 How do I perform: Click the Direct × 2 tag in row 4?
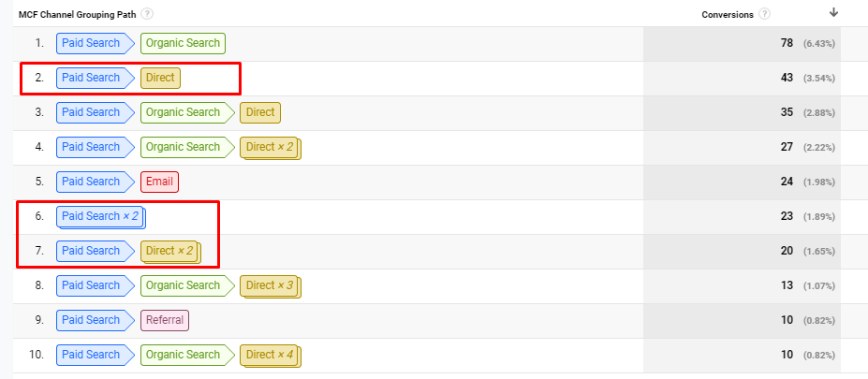pos(271,147)
